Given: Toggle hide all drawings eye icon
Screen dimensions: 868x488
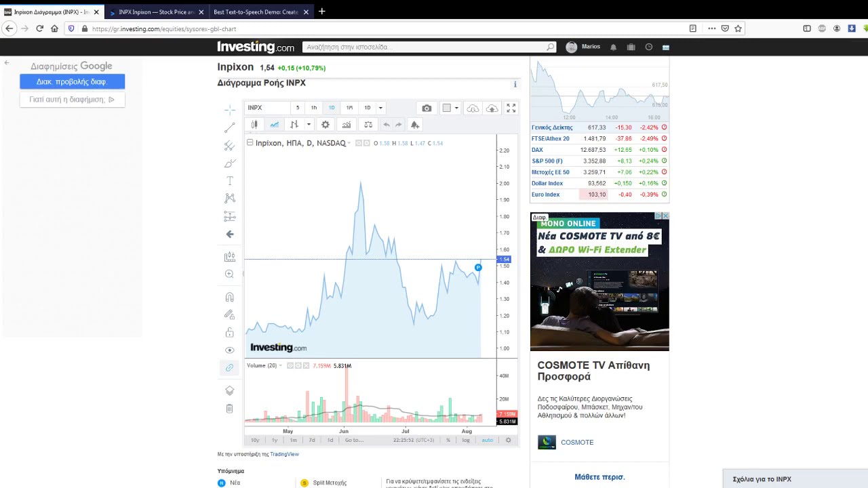Looking at the screenshot, I should (230, 350).
